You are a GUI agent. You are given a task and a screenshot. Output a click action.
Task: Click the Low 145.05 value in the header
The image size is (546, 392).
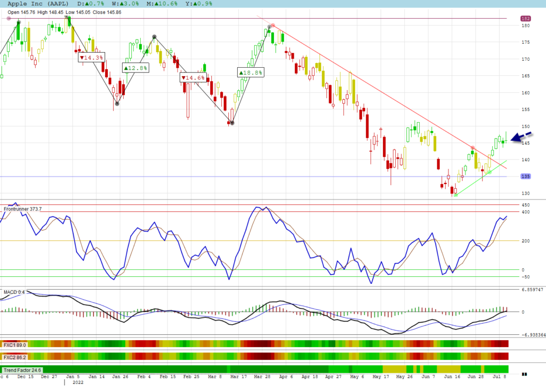click(x=78, y=12)
